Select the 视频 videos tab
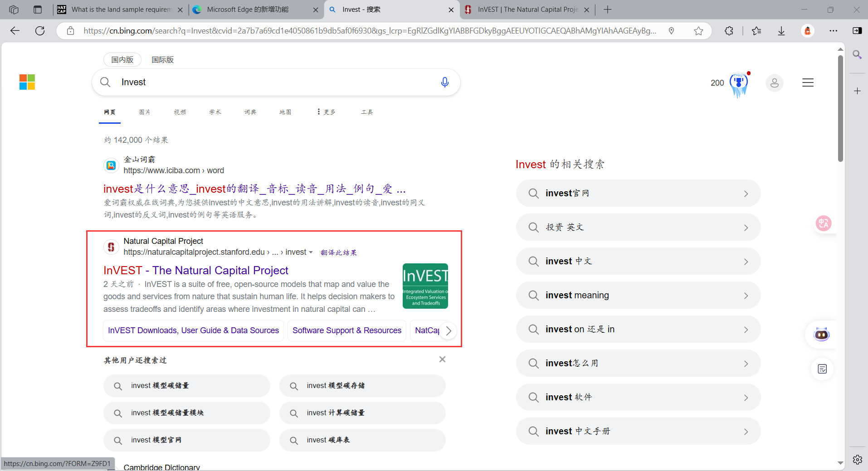 (180, 112)
